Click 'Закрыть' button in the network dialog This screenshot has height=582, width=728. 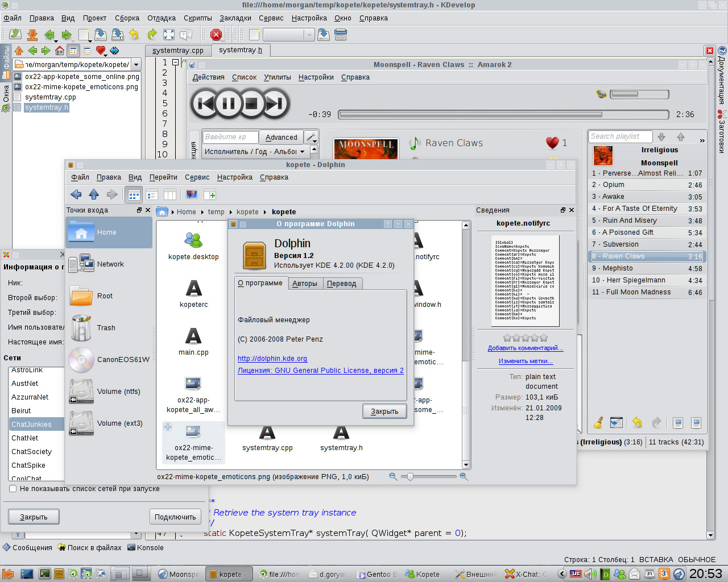pyautogui.click(x=34, y=517)
